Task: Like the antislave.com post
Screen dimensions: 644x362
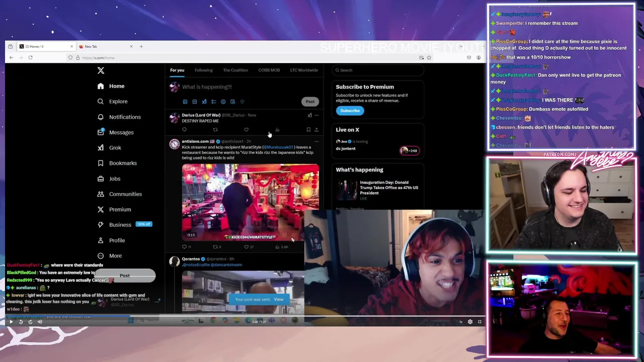Action: pyautogui.click(x=249, y=247)
